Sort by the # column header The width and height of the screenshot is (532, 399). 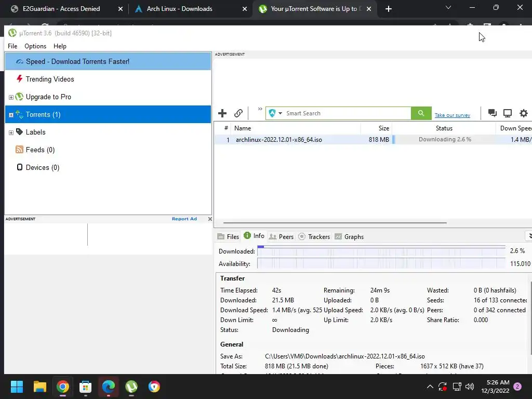click(x=225, y=128)
